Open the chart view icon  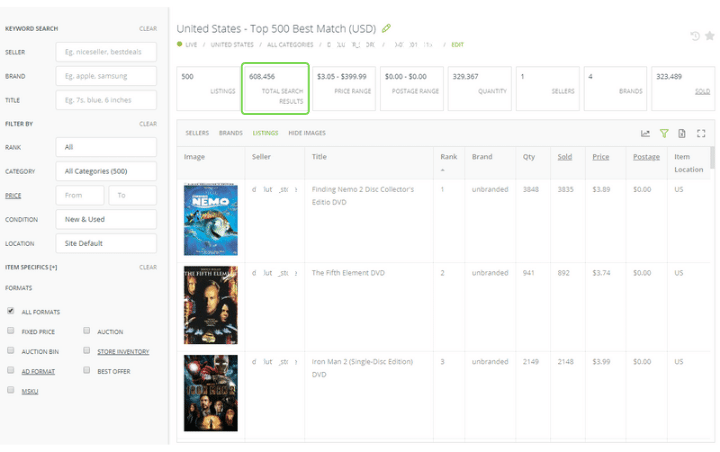(x=645, y=133)
